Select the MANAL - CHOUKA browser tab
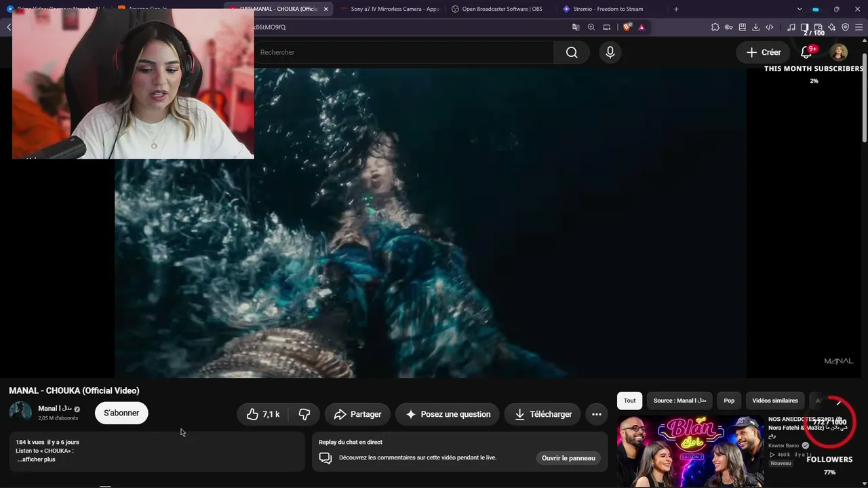 pyautogui.click(x=278, y=9)
